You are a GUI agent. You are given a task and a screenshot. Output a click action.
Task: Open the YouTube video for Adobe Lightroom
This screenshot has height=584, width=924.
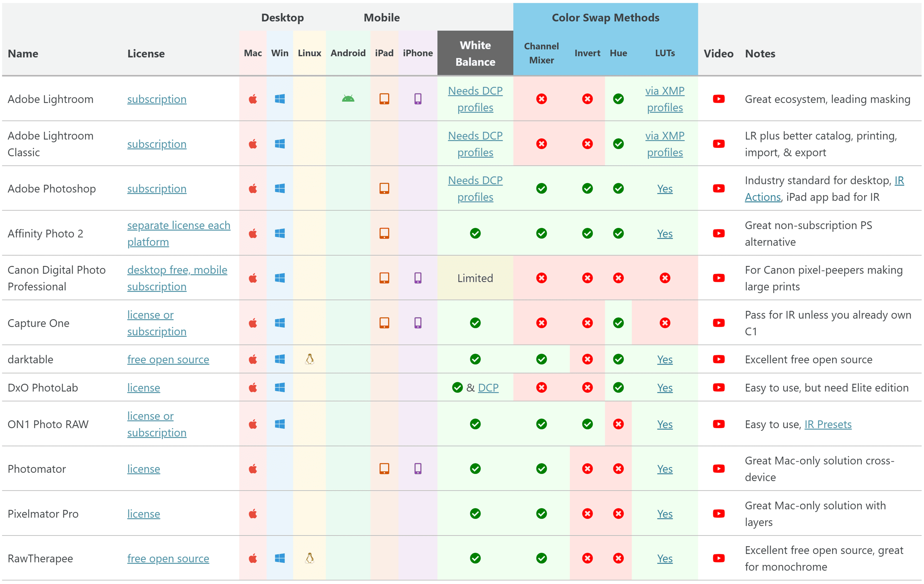click(x=718, y=99)
